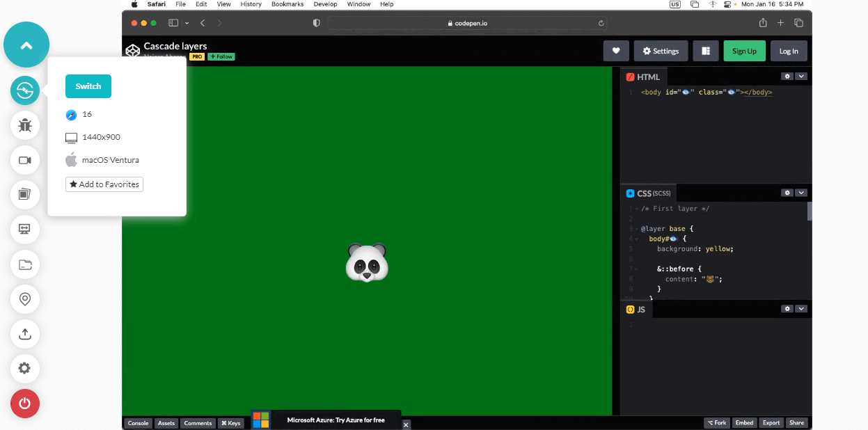This screenshot has height=430, width=868.
Task: Collapse the sidebar with up chevron button
Action: click(26, 45)
